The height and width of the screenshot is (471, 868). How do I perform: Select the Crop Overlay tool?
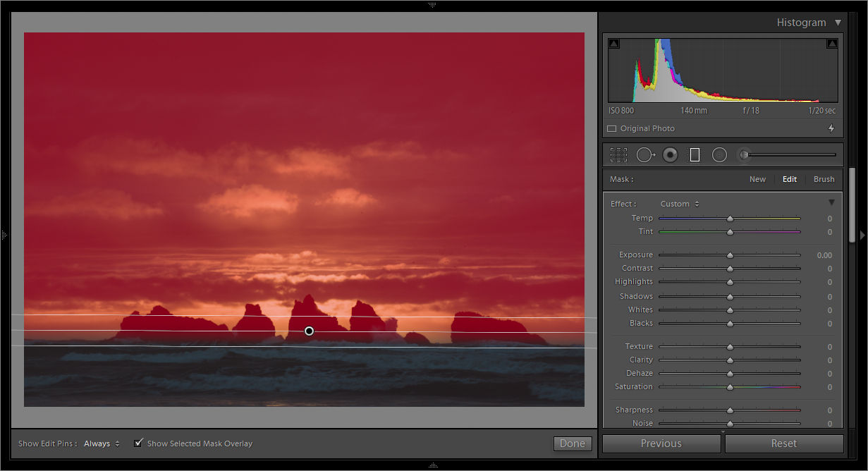click(x=619, y=154)
